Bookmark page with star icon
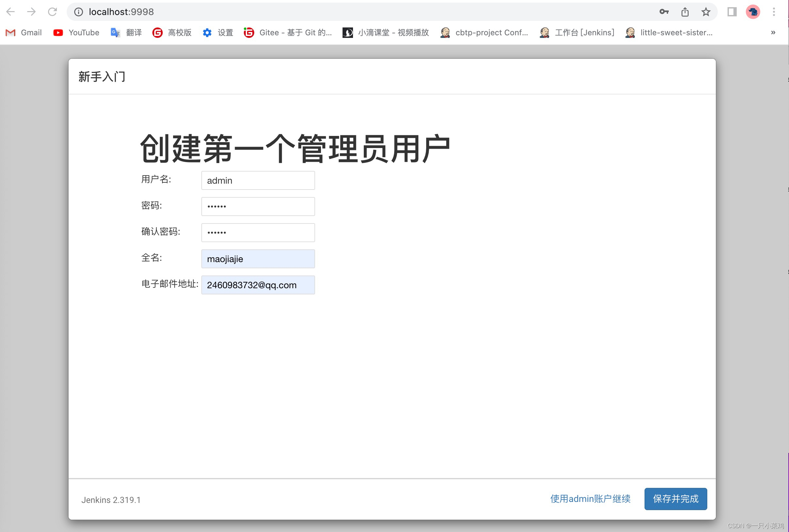 [x=706, y=12]
